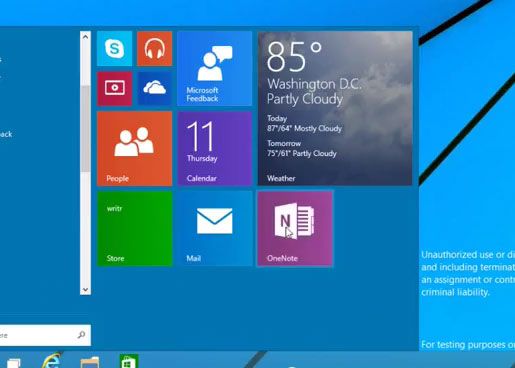Image resolution: width=515 pixels, height=368 pixels.
Task: Open the Video tile
Action: click(x=114, y=88)
